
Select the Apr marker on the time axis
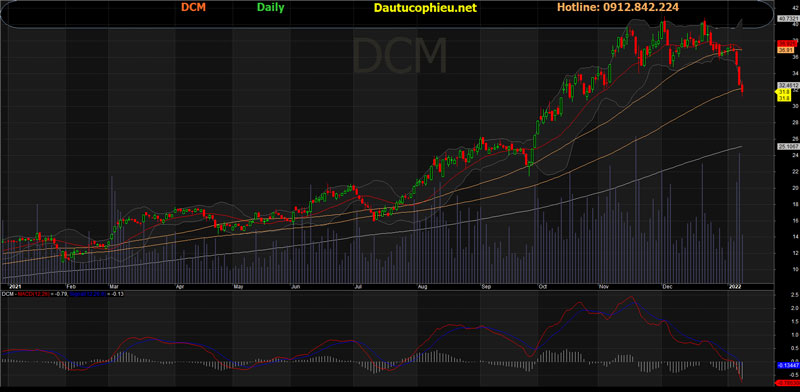click(179, 287)
